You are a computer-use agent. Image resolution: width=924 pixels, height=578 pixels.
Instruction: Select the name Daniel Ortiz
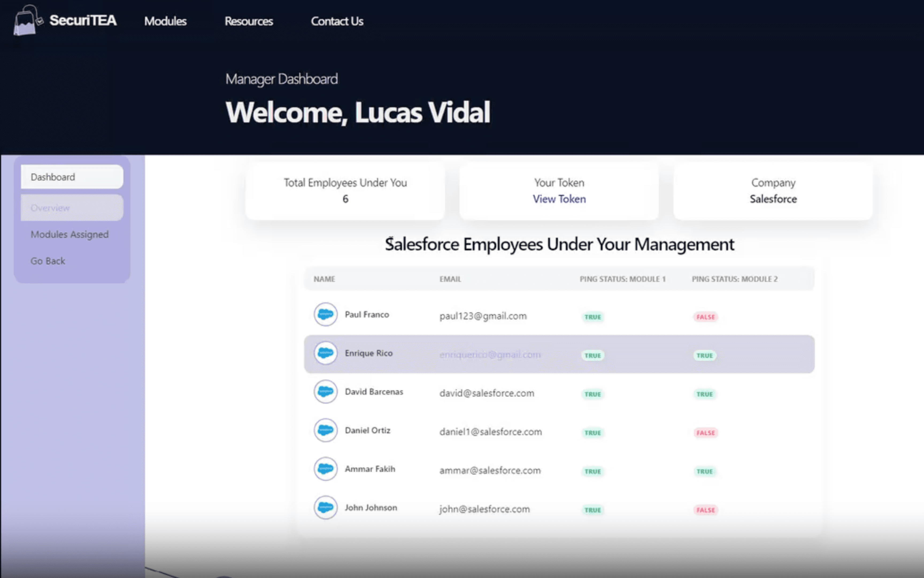[x=367, y=431]
